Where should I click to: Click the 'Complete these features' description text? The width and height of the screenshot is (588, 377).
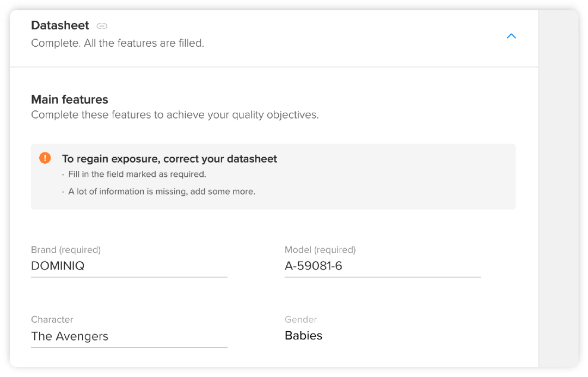click(175, 115)
